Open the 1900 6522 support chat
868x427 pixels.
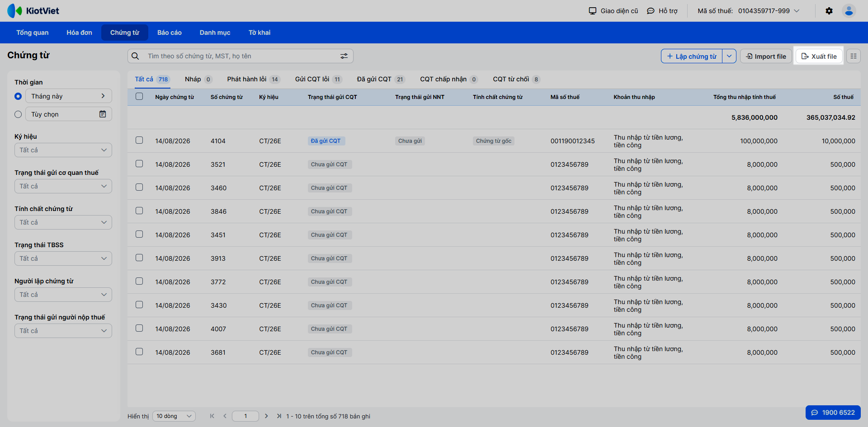(x=833, y=413)
